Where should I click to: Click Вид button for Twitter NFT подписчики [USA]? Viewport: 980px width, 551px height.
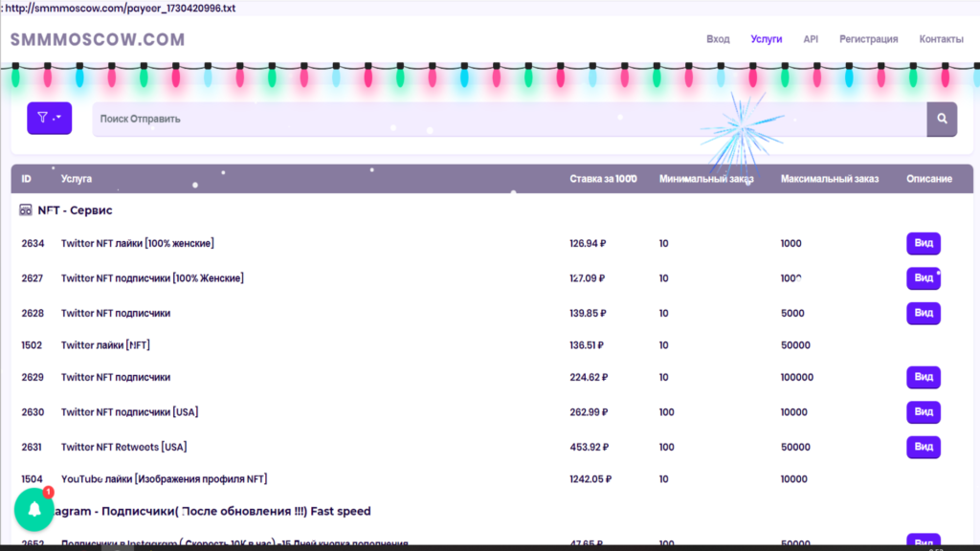coord(924,412)
